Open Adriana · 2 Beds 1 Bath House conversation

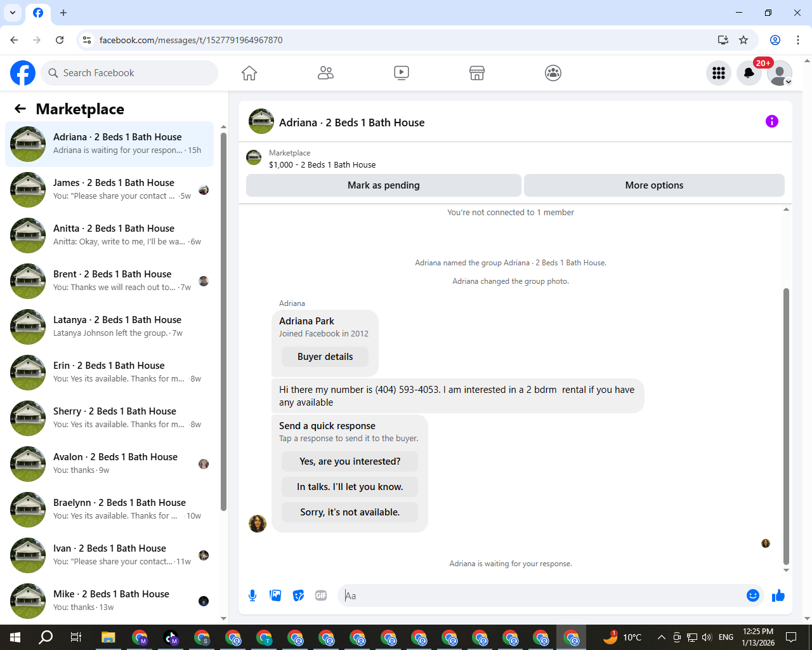[x=109, y=144]
